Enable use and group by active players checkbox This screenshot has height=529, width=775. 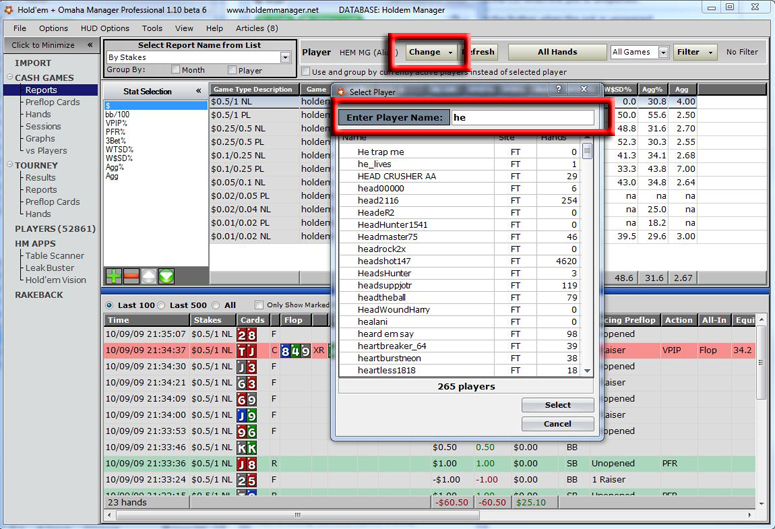point(306,71)
